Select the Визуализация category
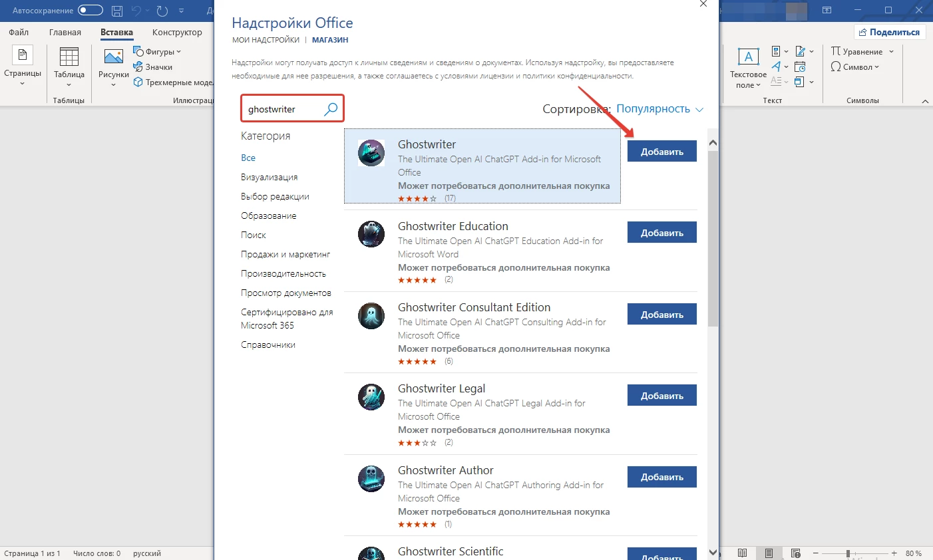The image size is (933, 560). pos(269,177)
